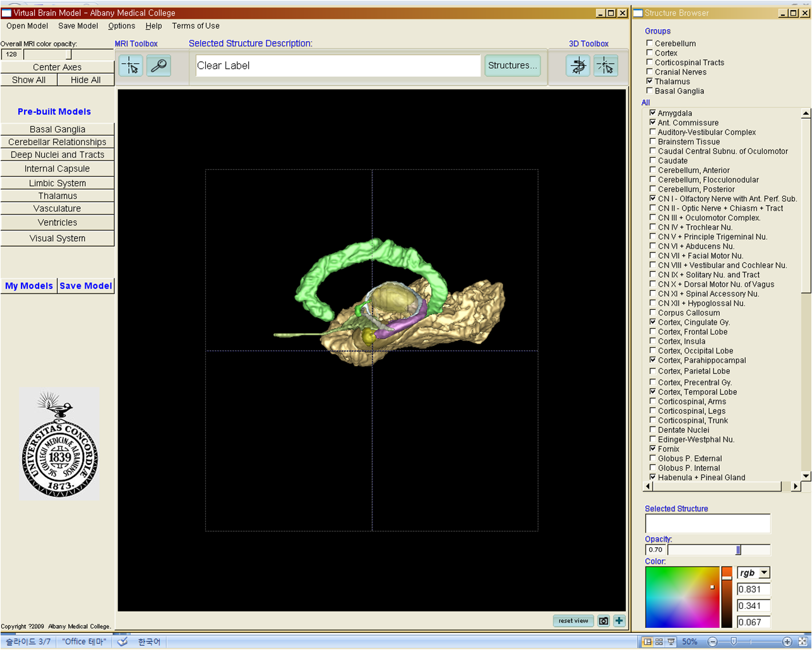The width and height of the screenshot is (812, 650).
Task: Click the plus icon beside the camera
Action: 619,621
